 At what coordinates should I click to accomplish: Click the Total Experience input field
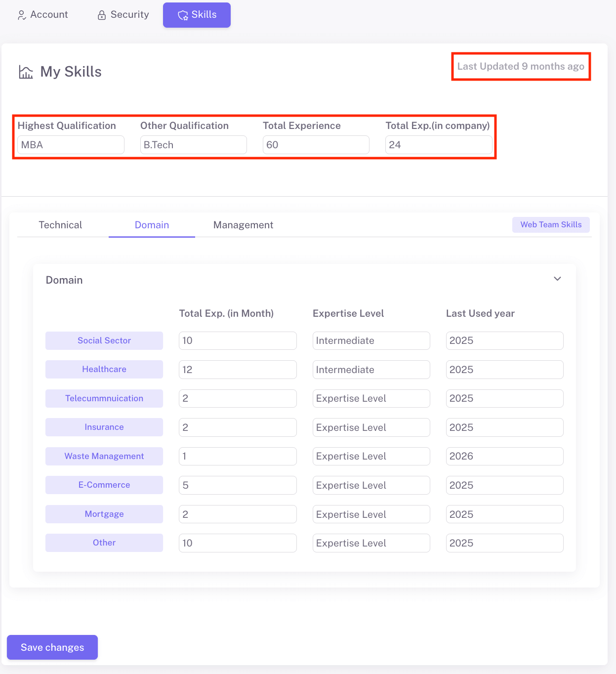coord(316,145)
